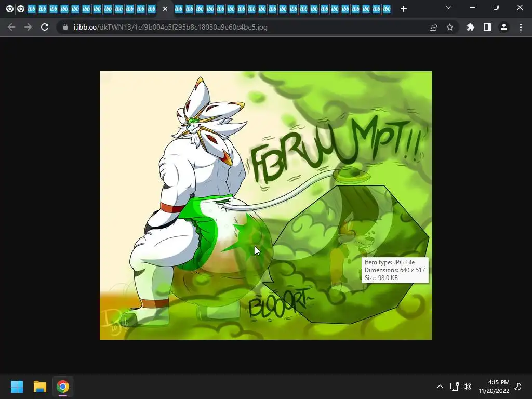Viewport: 532px width, 399px height.
Task: Show hidden system tray icons
Action: coord(440,387)
